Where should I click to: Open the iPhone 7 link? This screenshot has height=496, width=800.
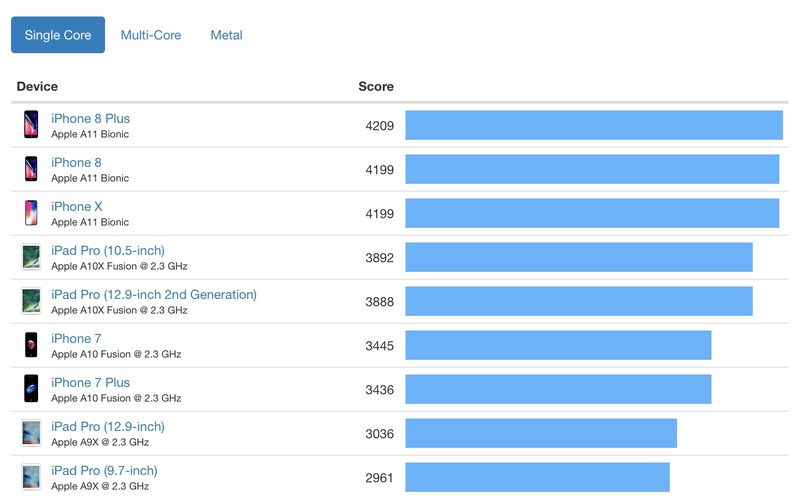pyautogui.click(x=76, y=338)
